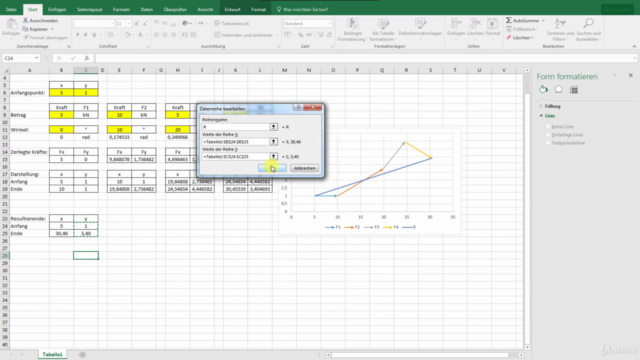Click yellow Anfangspunkt x cell B6
The height and width of the screenshot is (360, 640).
coord(62,93)
